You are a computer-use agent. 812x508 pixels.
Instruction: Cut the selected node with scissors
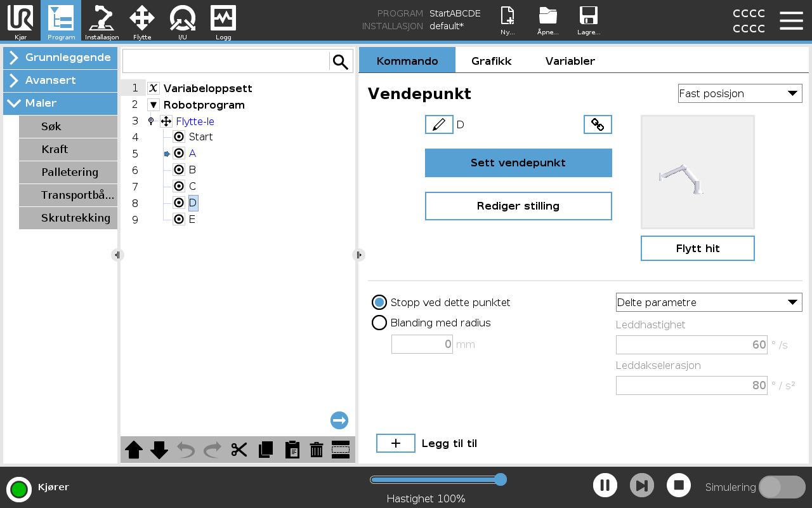click(239, 450)
